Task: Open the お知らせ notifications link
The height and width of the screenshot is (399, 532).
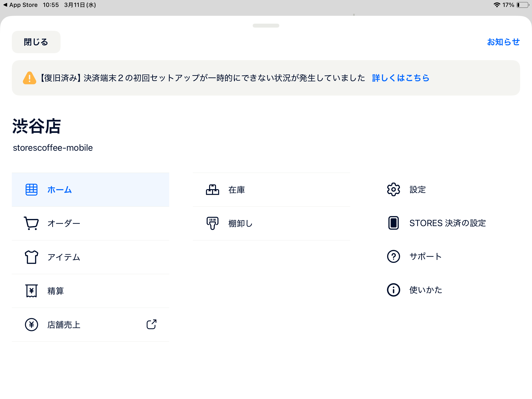Action: 503,42
